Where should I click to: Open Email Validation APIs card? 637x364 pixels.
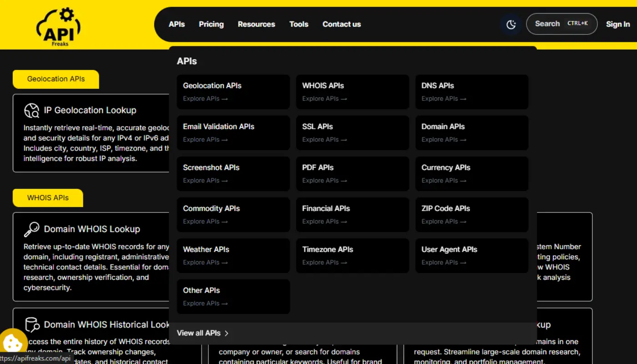[233, 133]
